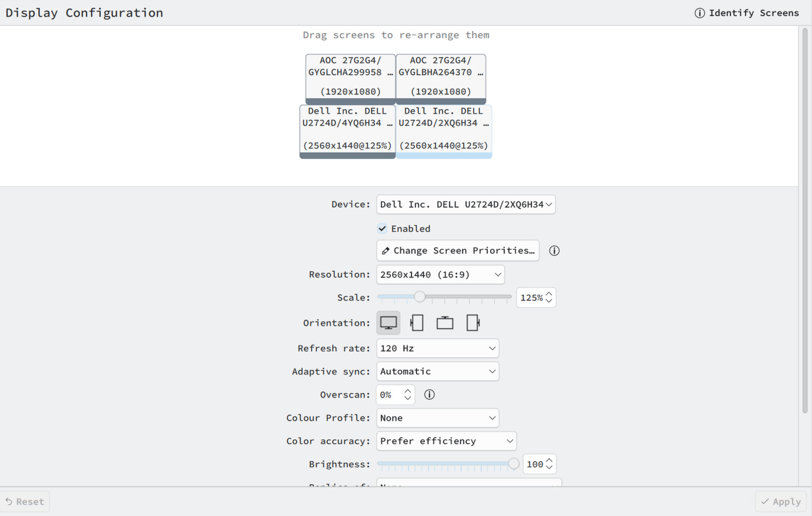The width and height of the screenshot is (812, 516).
Task: Open Change Screen Priorities dialog
Action: [458, 251]
